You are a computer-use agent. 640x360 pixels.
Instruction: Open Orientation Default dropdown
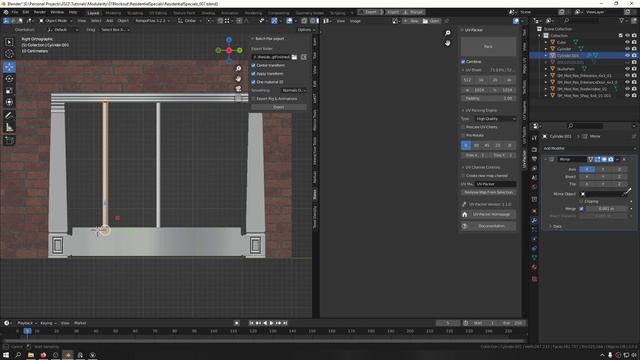63,30
